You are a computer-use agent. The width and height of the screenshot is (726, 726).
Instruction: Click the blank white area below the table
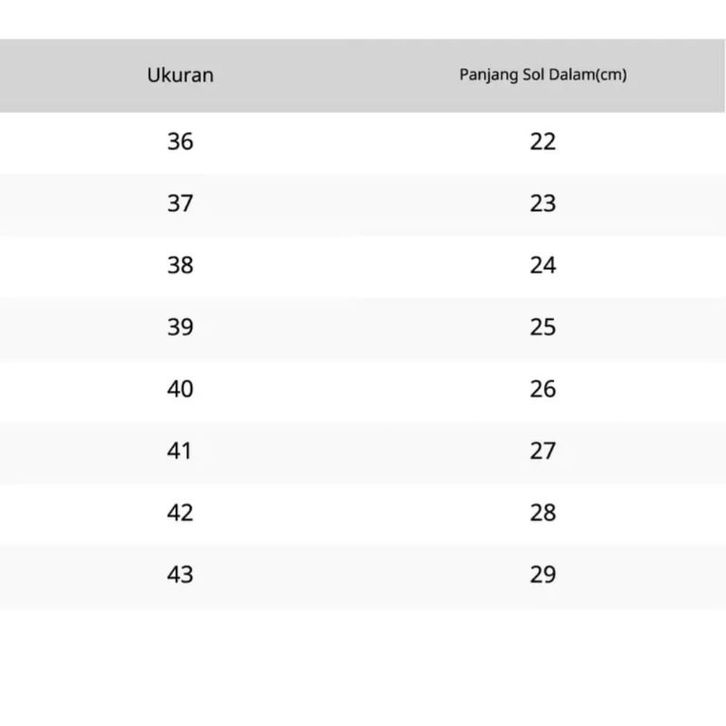(363, 665)
